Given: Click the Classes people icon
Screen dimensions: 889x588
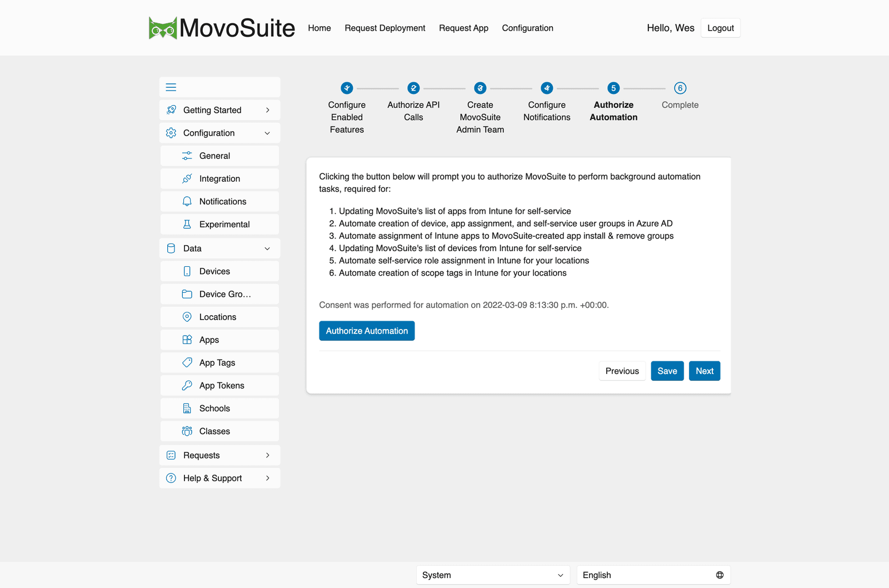Looking at the screenshot, I should coord(187,431).
